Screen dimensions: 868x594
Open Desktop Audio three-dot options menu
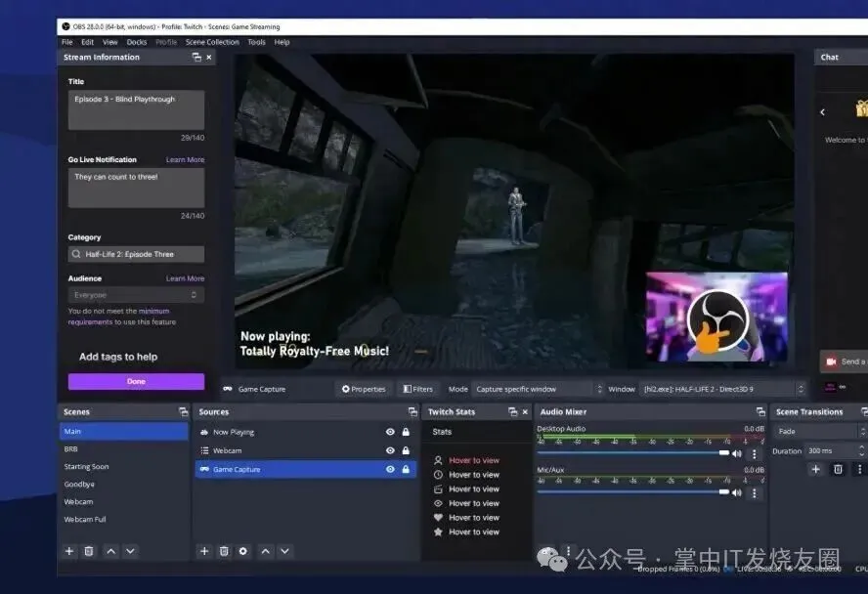click(x=754, y=454)
